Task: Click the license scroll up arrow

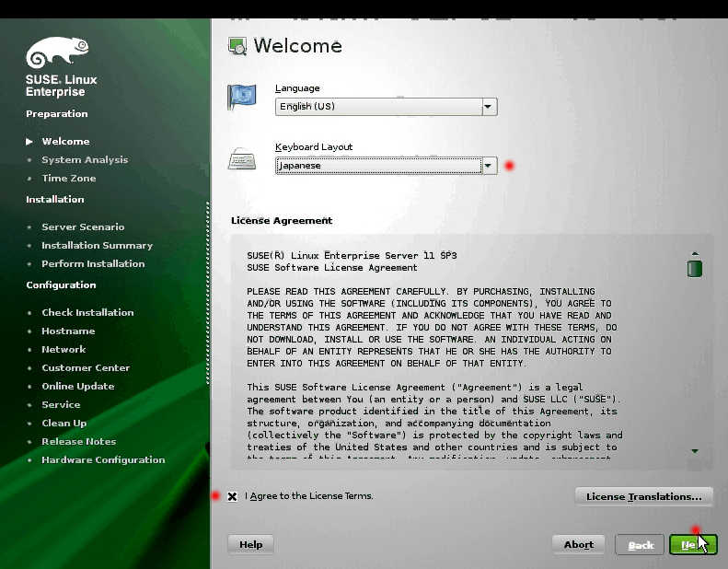Action: [695, 254]
